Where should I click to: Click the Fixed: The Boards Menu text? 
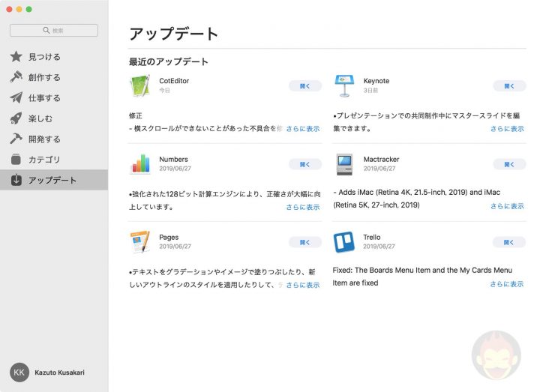pyautogui.click(x=422, y=277)
